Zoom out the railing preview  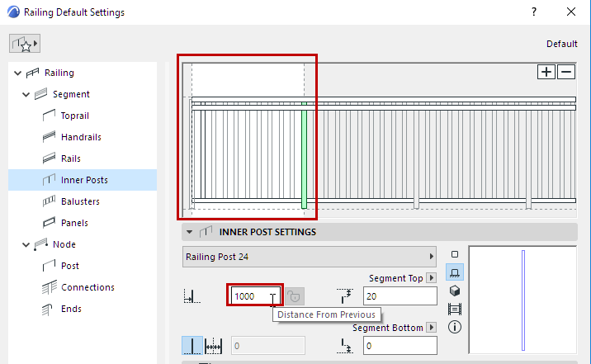click(x=566, y=72)
